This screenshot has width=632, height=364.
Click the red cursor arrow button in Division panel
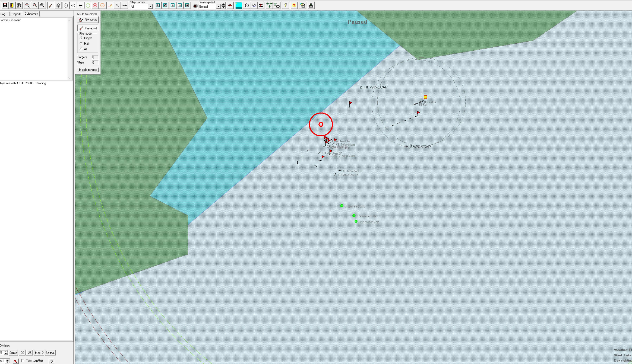15,361
